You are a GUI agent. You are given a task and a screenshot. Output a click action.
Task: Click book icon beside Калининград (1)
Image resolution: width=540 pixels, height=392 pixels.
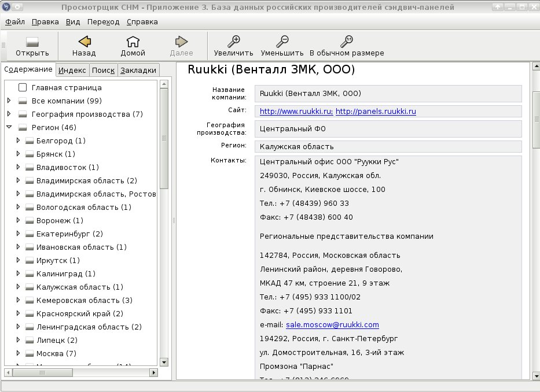pyautogui.click(x=30, y=274)
